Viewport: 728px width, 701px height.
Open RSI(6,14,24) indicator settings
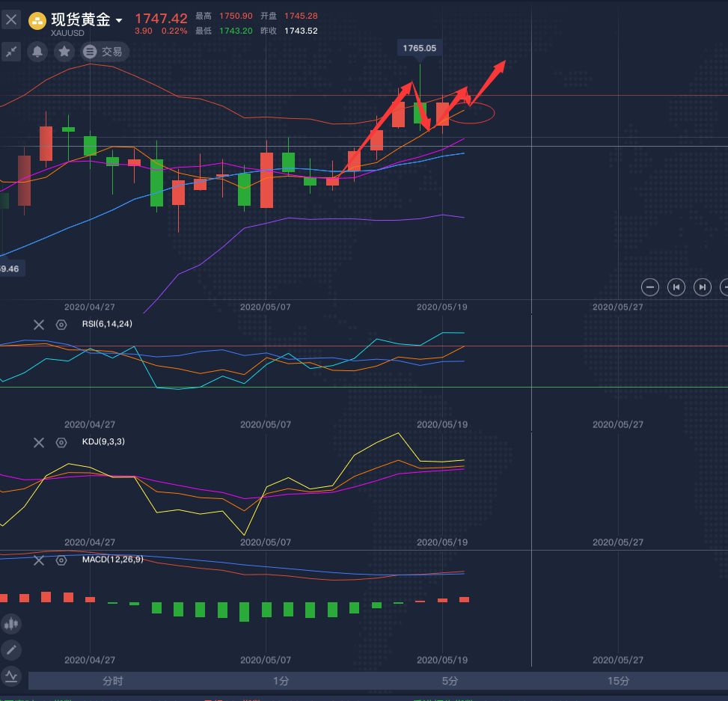[61, 325]
